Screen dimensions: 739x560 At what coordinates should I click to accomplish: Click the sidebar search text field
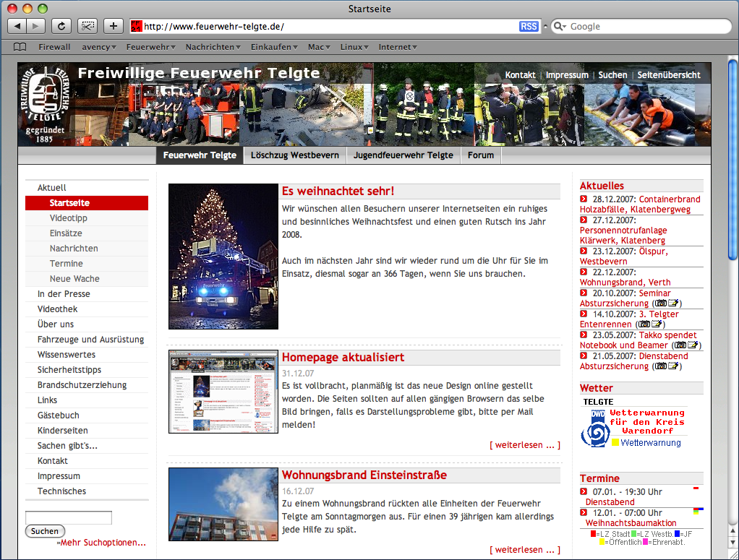(69, 517)
